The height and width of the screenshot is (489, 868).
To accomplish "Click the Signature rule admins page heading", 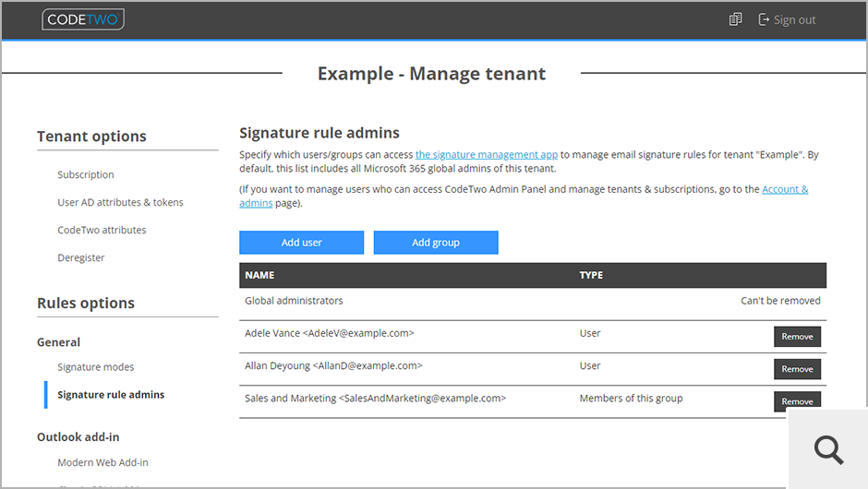I will coord(319,133).
